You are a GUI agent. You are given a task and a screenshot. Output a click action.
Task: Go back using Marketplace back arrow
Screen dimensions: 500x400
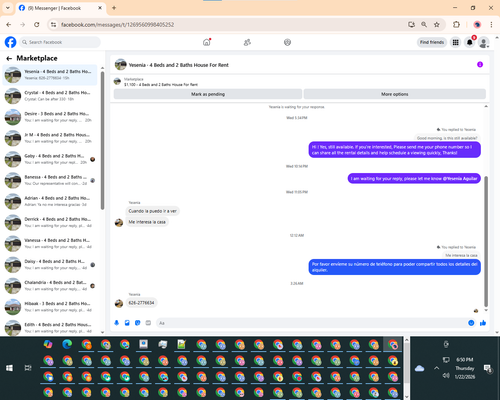click(x=9, y=58)
